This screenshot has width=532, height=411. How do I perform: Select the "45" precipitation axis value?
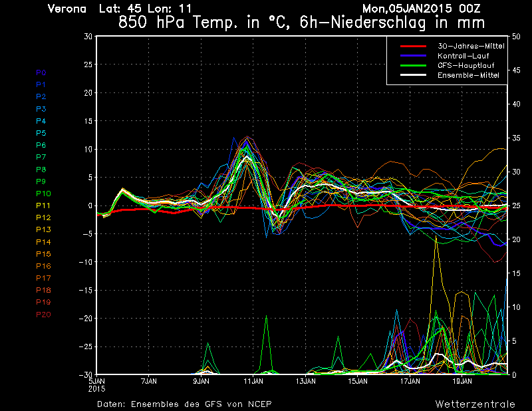tap(516, 70)
